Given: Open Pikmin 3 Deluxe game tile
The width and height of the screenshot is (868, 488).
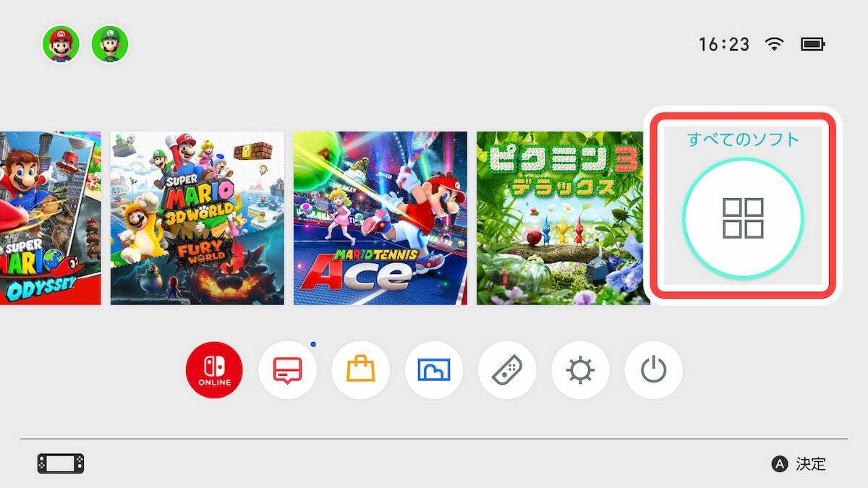Looking at the screenshot, I should tap(560, 218).
